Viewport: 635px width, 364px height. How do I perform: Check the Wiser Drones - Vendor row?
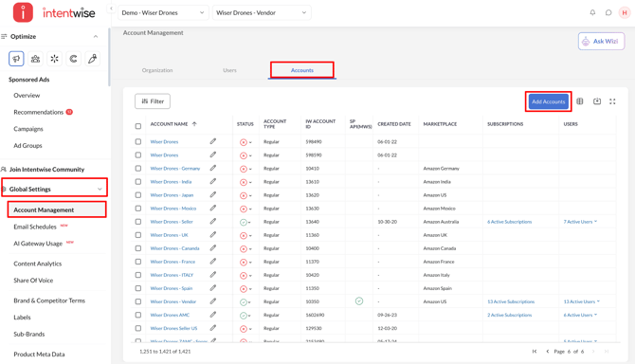(138, 301)
